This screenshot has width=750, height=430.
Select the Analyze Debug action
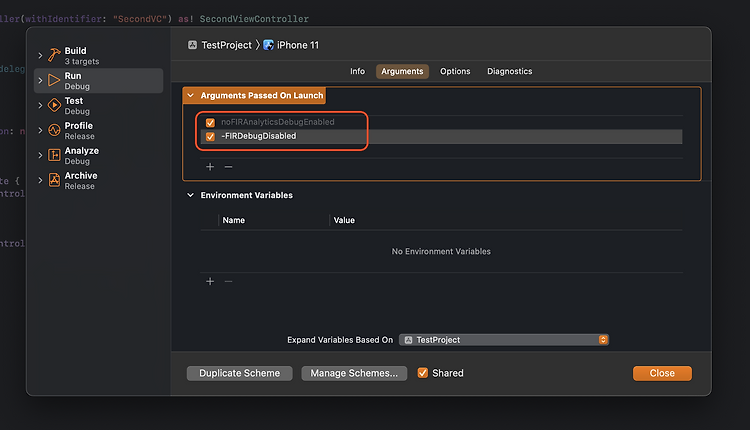coord(99,155)
